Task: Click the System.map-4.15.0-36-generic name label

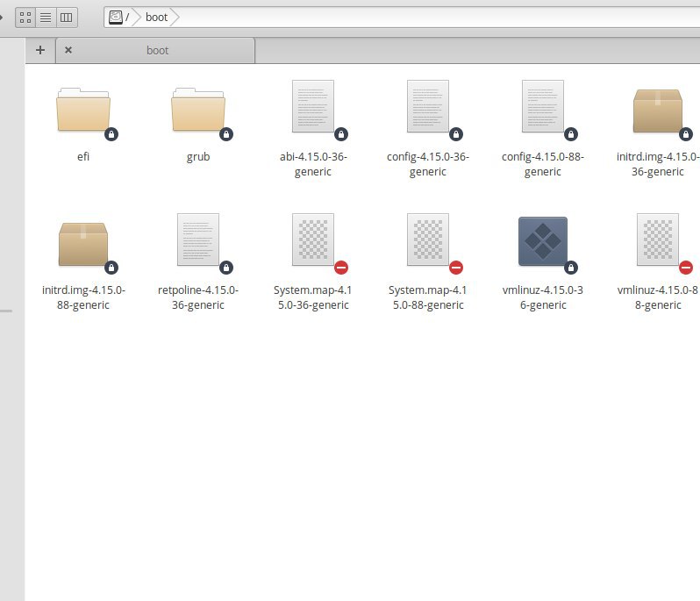Action: (x=313, y=297)
